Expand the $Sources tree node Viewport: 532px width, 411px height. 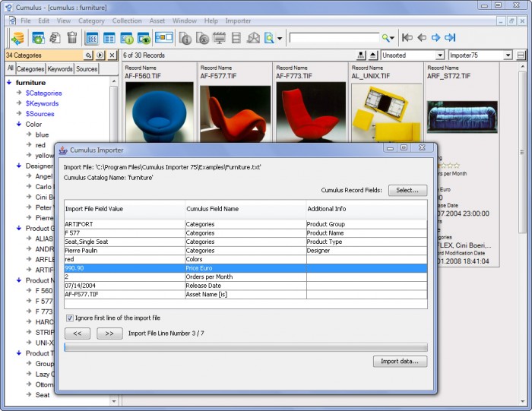(x=19, y=114)
